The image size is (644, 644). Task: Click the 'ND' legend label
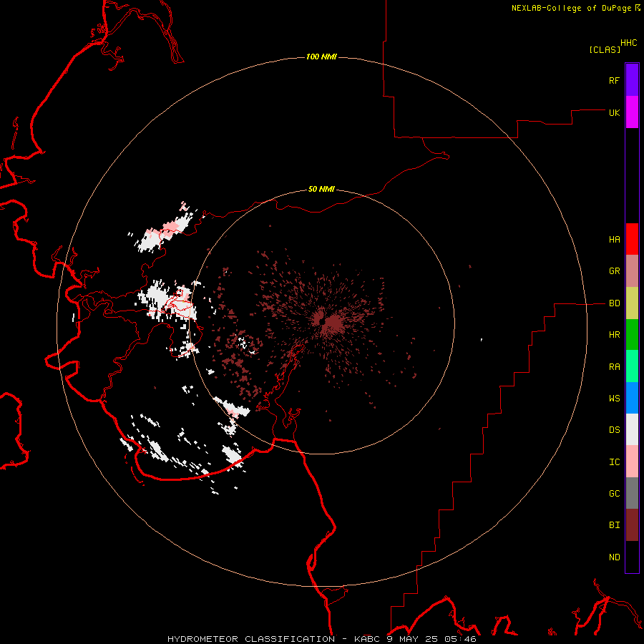[x=614, y=557]
